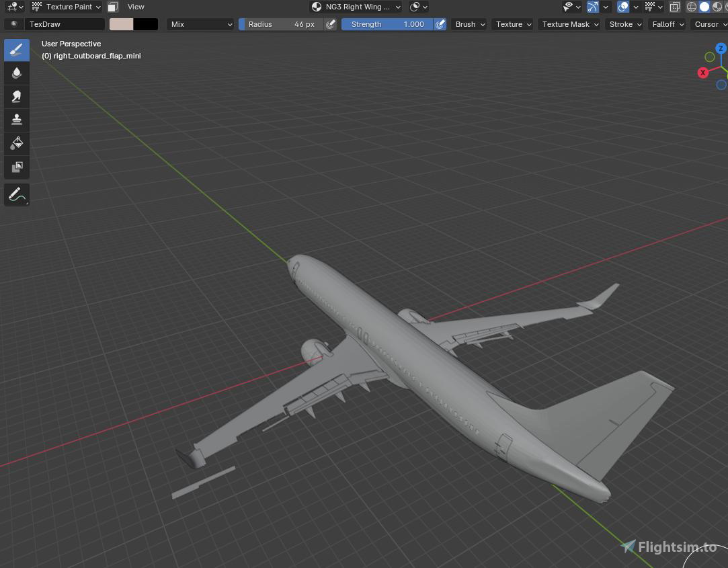Open the Mix blend mode dropdown
Viewport: 728px width, 568px height.
coord(200,24)
